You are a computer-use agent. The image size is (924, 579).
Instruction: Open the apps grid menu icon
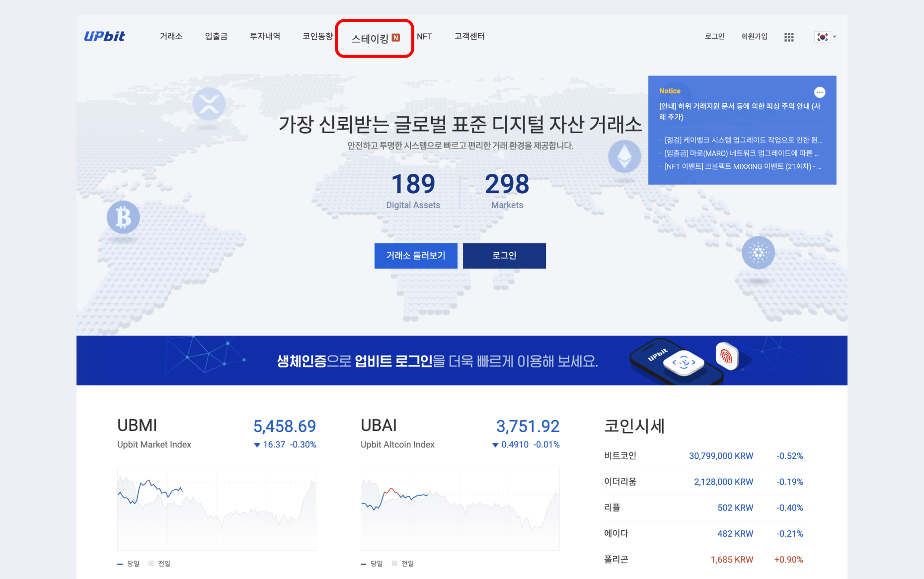pos(789,37)
